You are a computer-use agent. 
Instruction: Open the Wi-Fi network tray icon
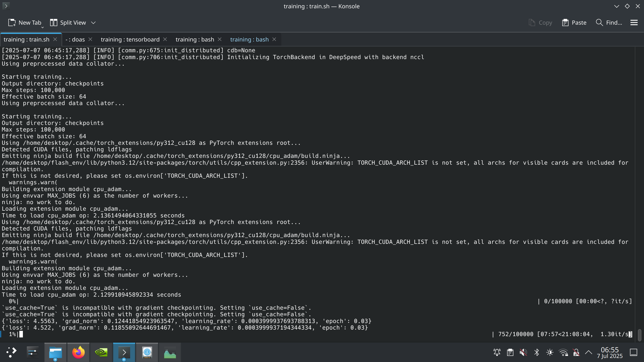[563, 352]
